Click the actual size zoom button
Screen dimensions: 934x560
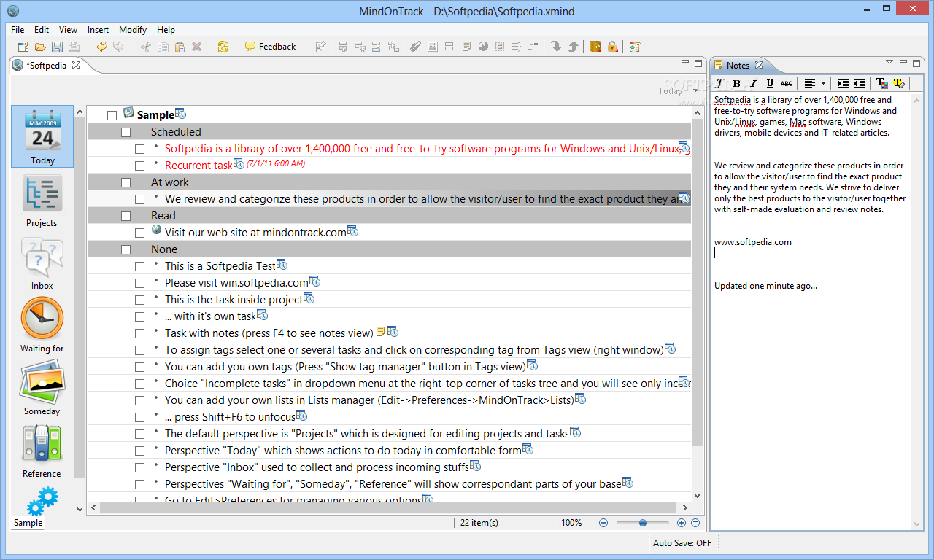(x=695, y=523)
